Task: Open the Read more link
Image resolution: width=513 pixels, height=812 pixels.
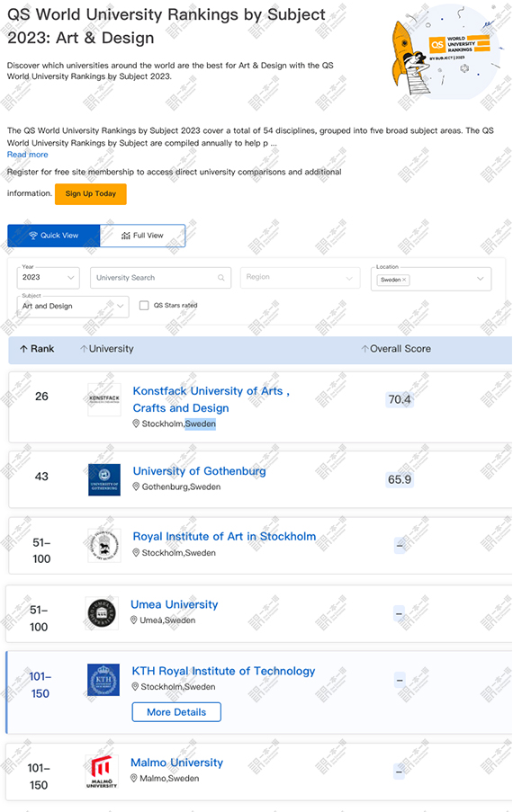Action: coord(28,155)
